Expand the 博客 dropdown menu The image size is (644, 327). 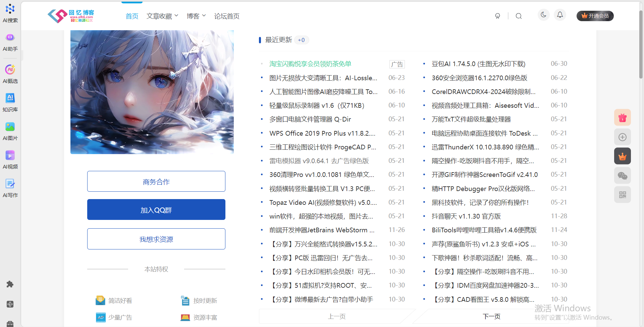[196, 16]
